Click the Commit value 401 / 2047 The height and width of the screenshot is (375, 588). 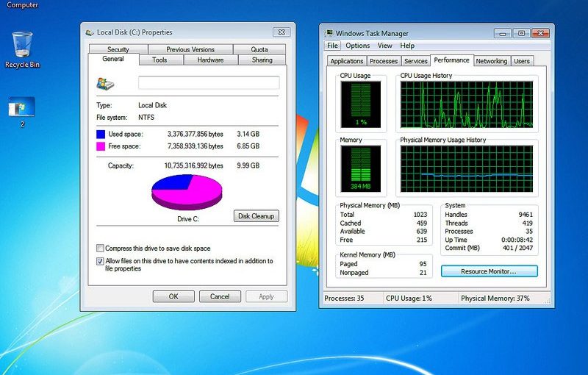click(517, 248)
